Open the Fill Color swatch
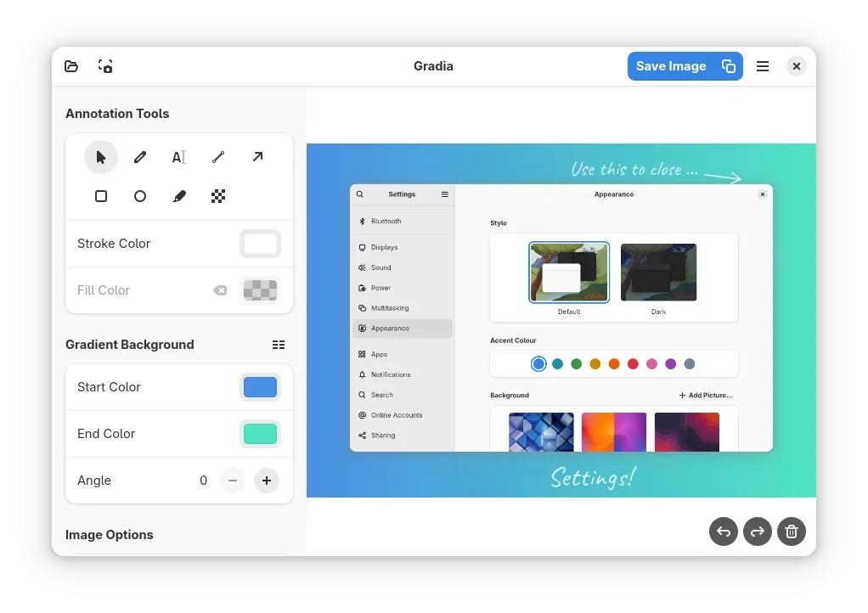 pyautogui.click(x=260, y=290)
